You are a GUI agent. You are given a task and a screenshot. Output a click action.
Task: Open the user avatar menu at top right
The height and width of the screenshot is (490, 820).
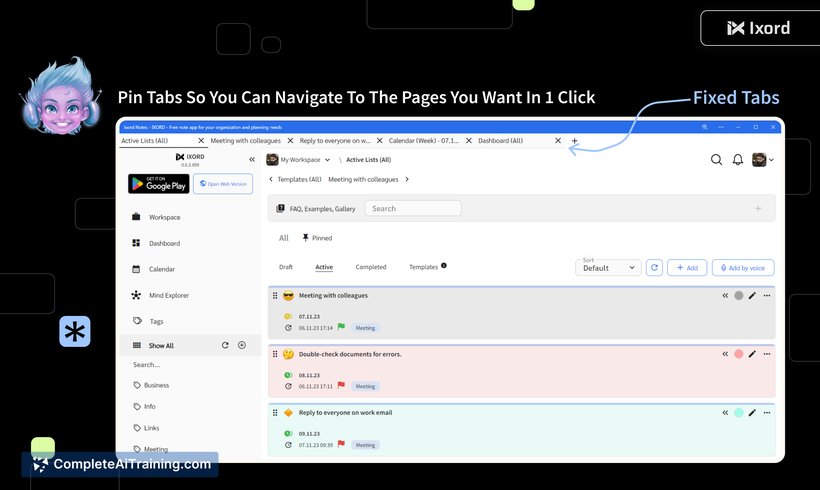click(x=762, y=159)
